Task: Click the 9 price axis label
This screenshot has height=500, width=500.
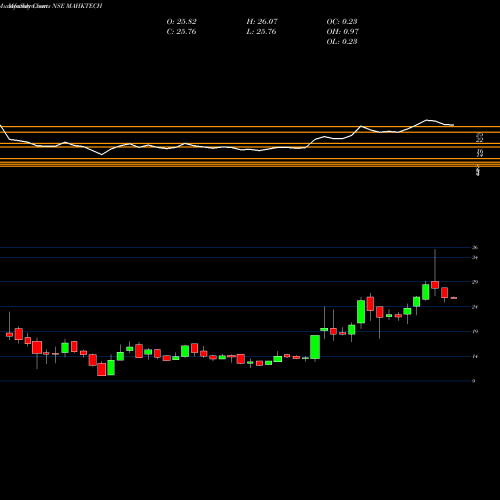Action: point(474,381)
